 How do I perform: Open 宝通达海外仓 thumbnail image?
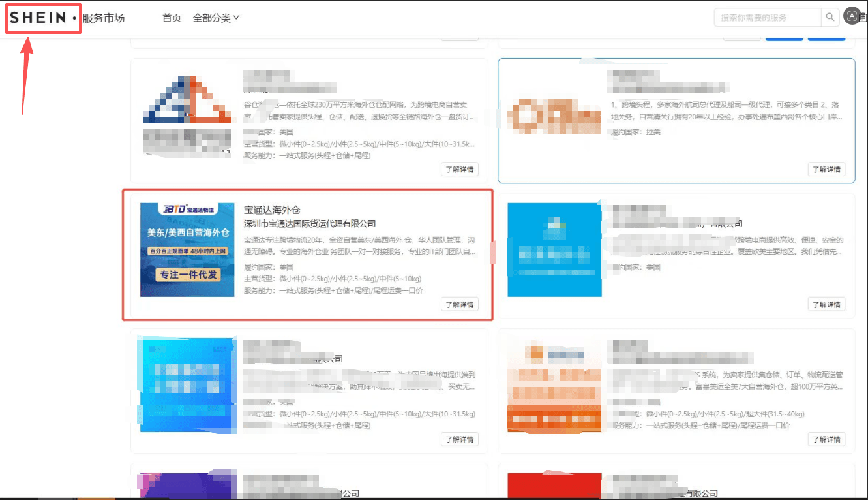coord(187,250)
